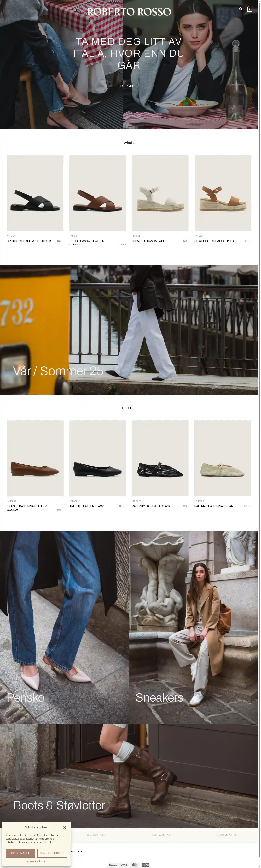Open the Vår / Sommer 25 banner
Image resolution: width=261 pixels, height=868 pixels.
pyautogui.click(x=129, y=330)
